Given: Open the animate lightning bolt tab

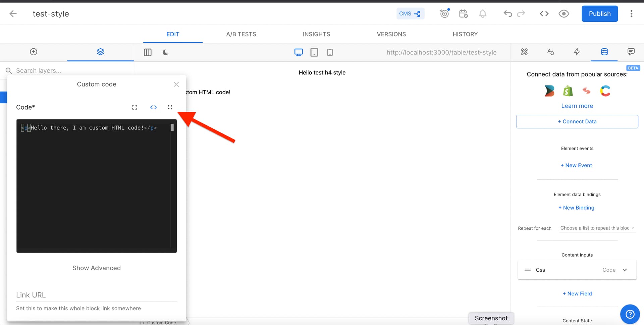Looking at the screenshot, I should (577, 52).
